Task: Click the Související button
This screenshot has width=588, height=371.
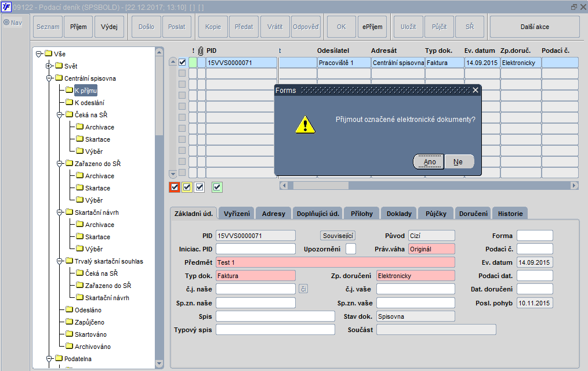Action: click(x=338, y=236)
